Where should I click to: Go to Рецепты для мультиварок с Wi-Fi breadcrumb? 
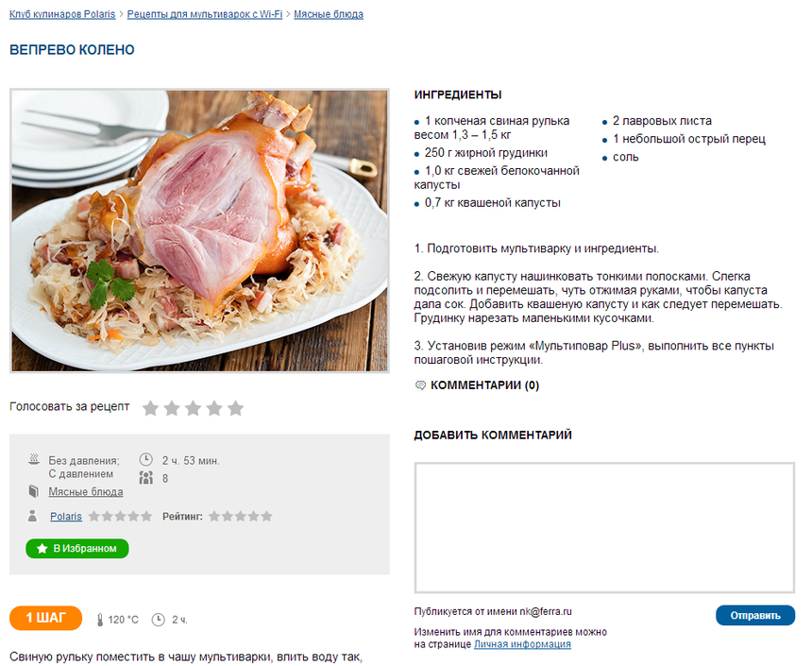click(x=205, y=14)
